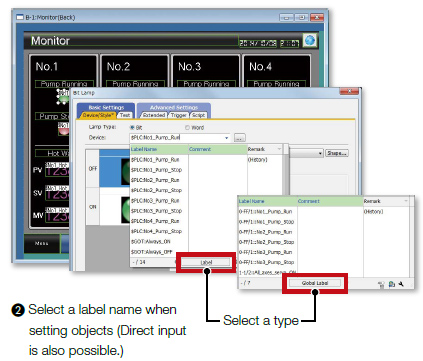423x361 pixels.
Task: Click Label Name header in global label list
Action: pyautogui.click(x=267, y=201)
